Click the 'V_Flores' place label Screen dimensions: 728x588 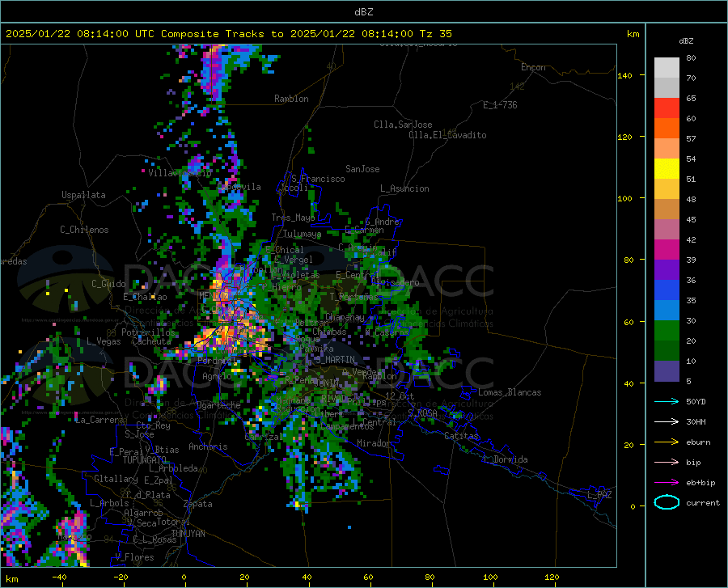click(134, 557)
